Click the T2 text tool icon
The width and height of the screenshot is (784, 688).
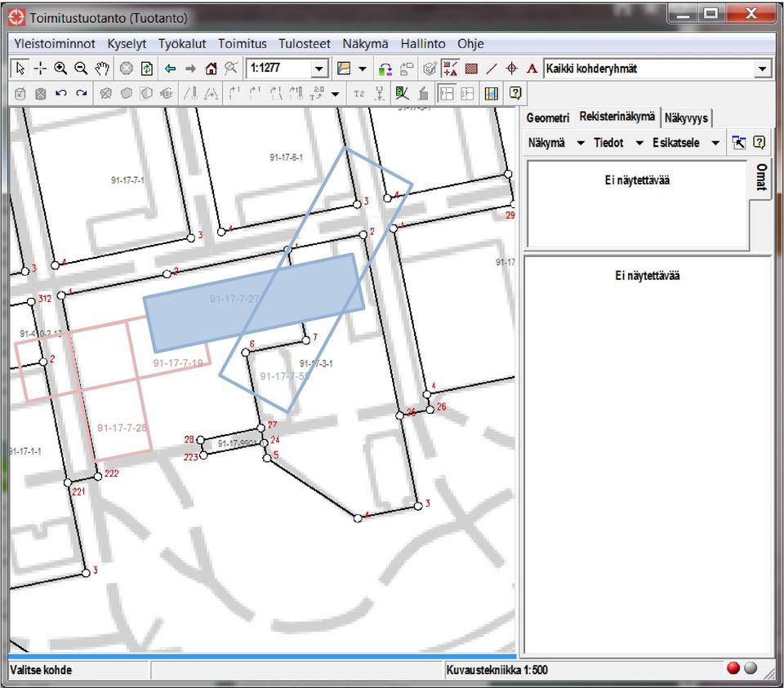359,93
